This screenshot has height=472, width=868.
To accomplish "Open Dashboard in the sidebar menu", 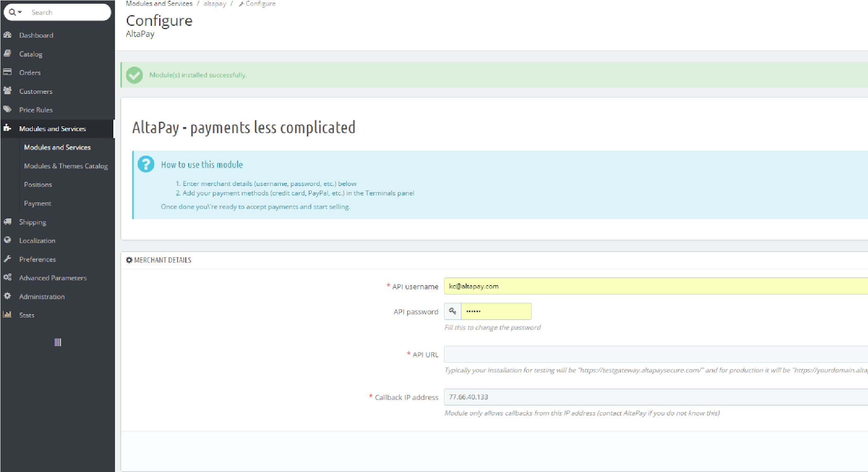I will [x=36, y=35].
